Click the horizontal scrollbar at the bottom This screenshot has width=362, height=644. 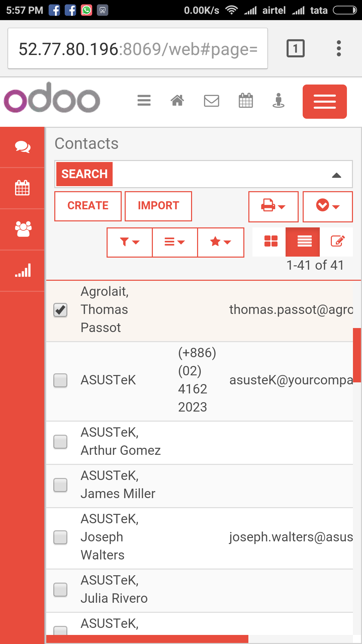point(147,639)
